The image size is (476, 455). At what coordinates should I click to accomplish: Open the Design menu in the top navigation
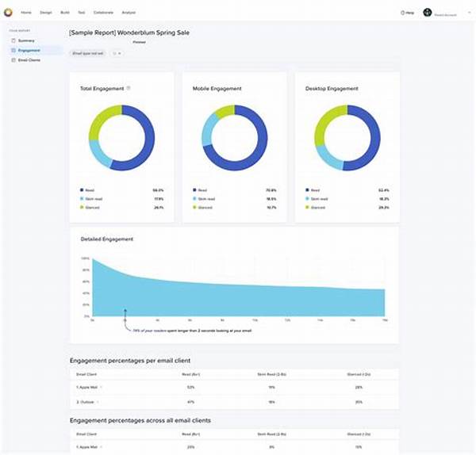46,13
